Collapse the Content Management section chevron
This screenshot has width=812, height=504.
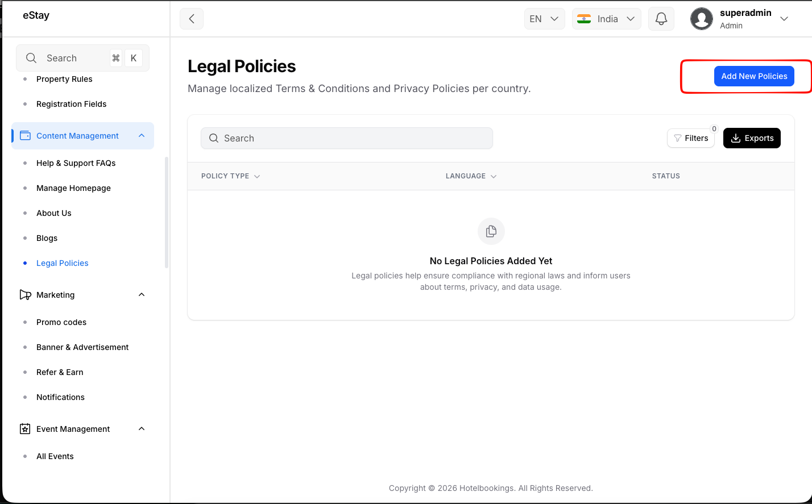point(142,136)
